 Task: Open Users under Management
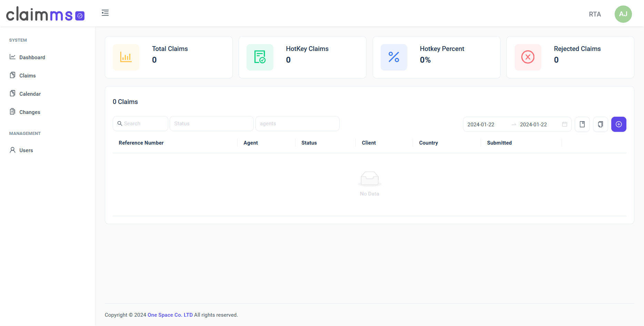click(x=26, y=150)
